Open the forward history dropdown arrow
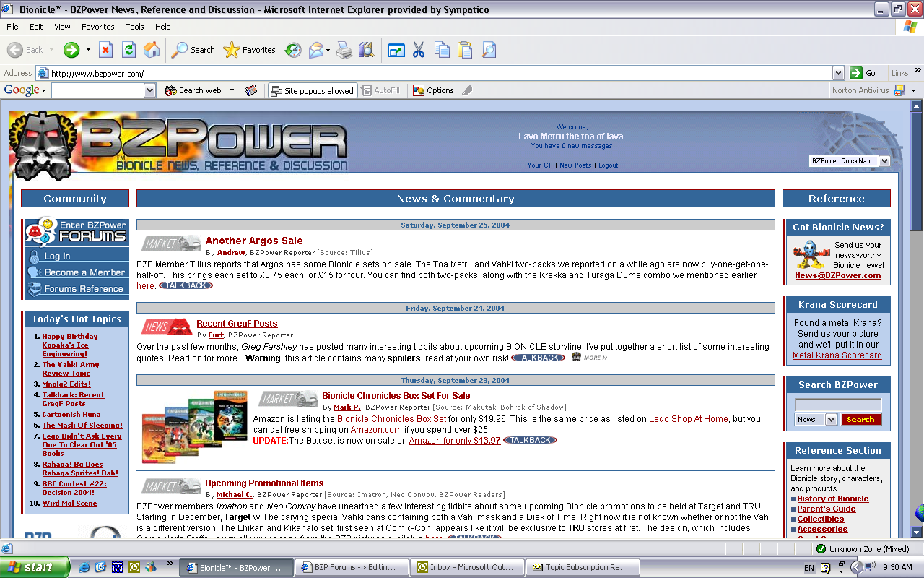The width and height of the screenshot is (924, 578). (x=88, y=50)
